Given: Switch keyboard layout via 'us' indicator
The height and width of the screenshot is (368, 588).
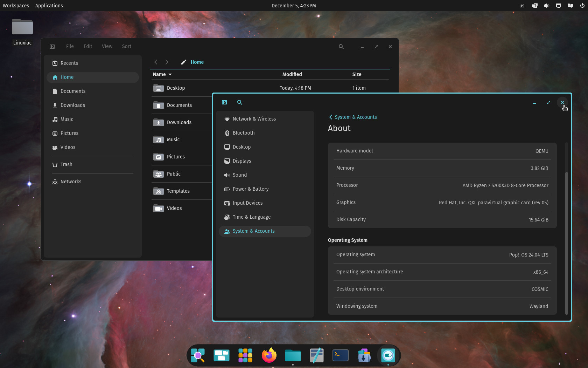Looking at the screenshot, I should tap(522, 6).
